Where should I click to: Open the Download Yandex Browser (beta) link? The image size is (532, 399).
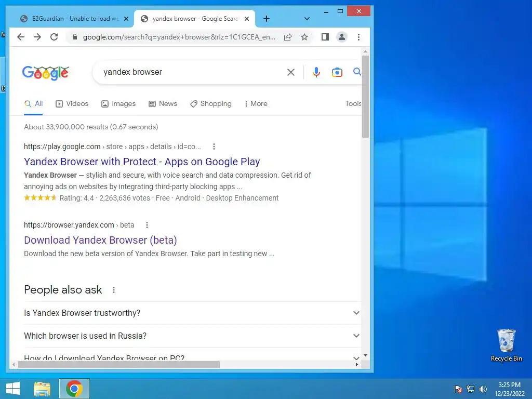pyautogui.click(x=100, y=240)
